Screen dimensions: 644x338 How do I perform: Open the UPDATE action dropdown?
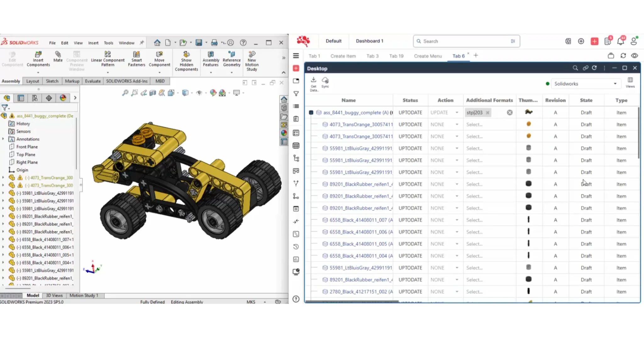(x=457, y=112)
